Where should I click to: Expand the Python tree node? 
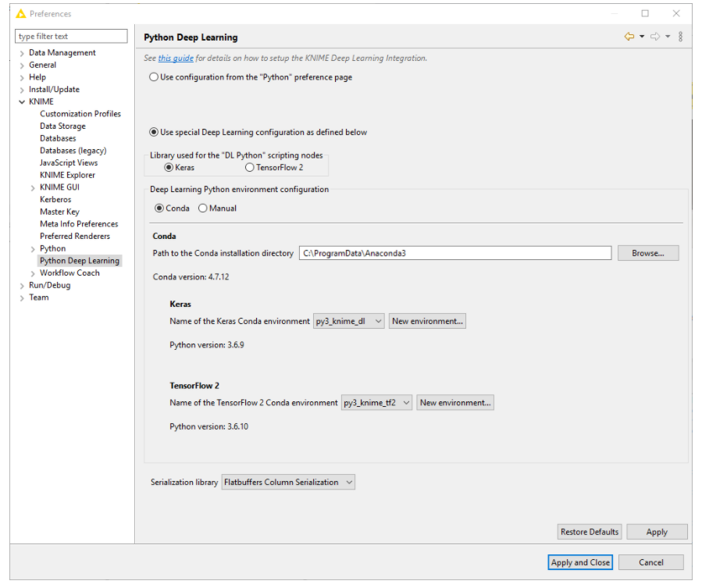(33, 249)
